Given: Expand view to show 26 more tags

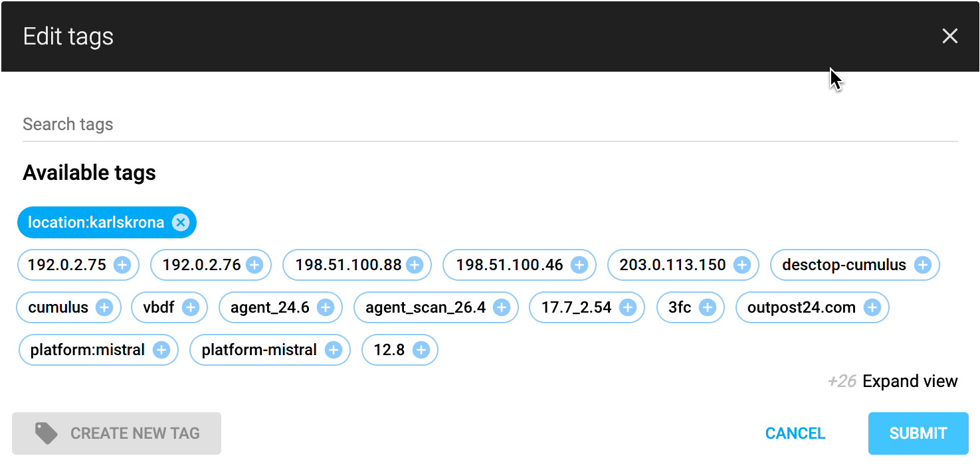Looking at the screenshot, I should point(909,382).
